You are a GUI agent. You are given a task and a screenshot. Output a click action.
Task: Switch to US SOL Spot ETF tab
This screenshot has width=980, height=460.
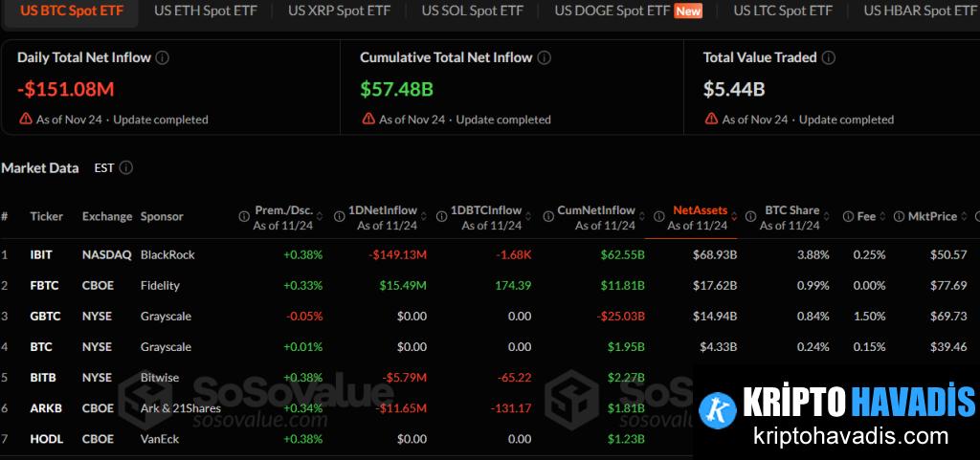point(473,11)
